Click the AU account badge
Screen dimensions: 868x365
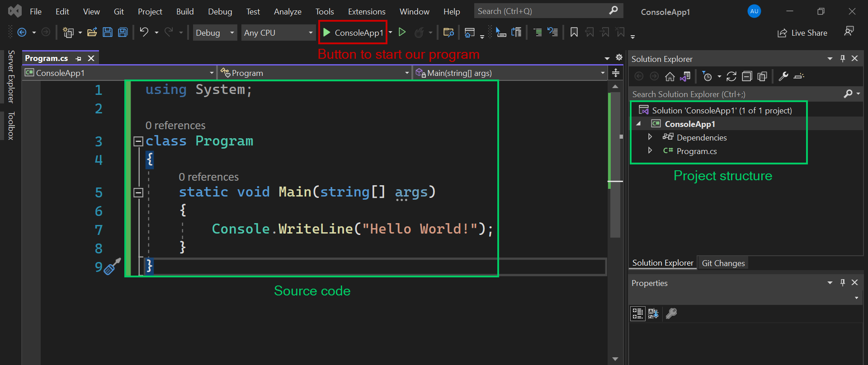(754, 11)
